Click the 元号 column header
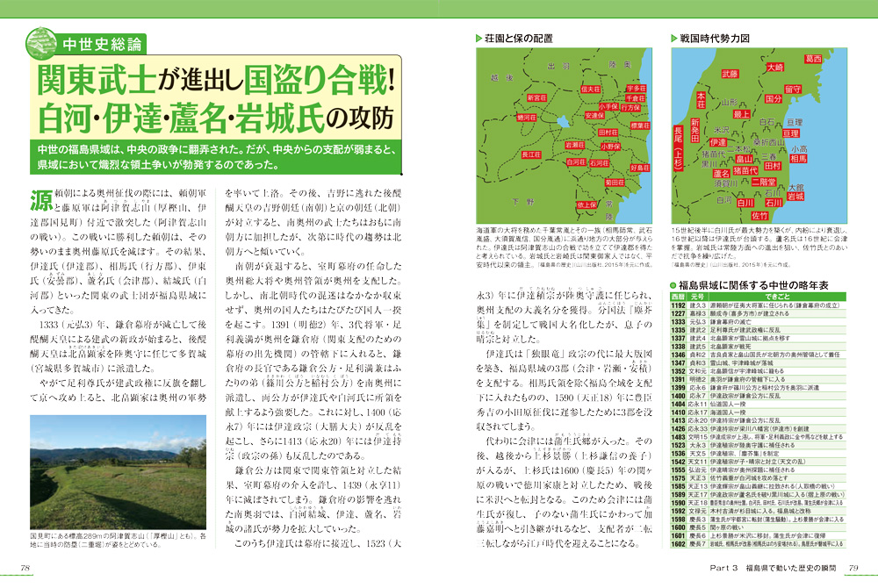The height and width of the screenshot is (588, 878). coord(697,297)
